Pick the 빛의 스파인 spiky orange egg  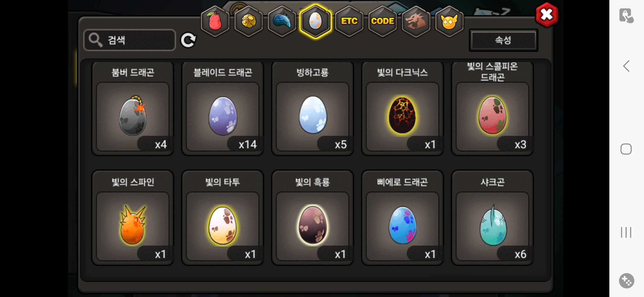pos(133,218)
